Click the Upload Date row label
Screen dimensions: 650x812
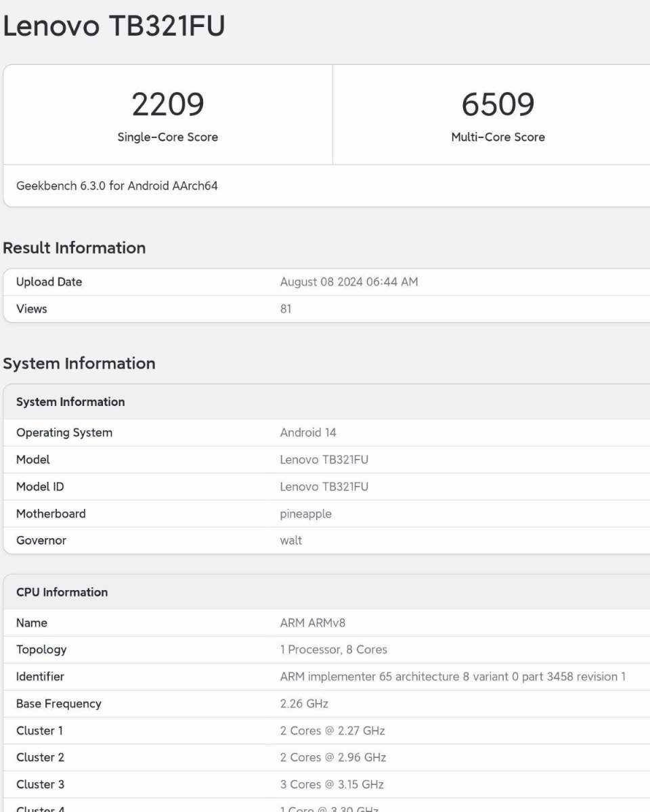(49, 282)
